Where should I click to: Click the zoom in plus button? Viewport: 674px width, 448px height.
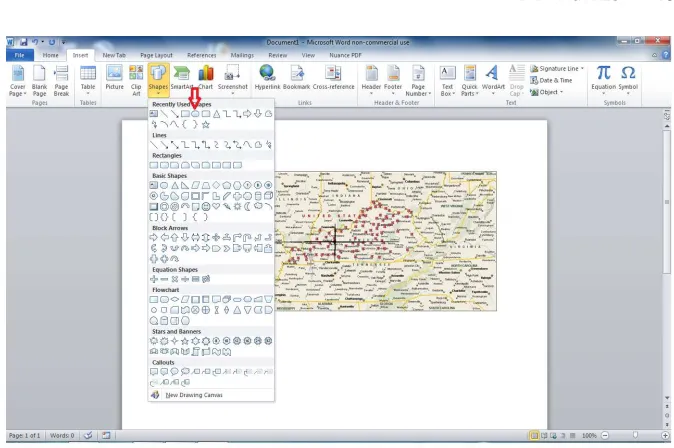[x=665, y=436]
